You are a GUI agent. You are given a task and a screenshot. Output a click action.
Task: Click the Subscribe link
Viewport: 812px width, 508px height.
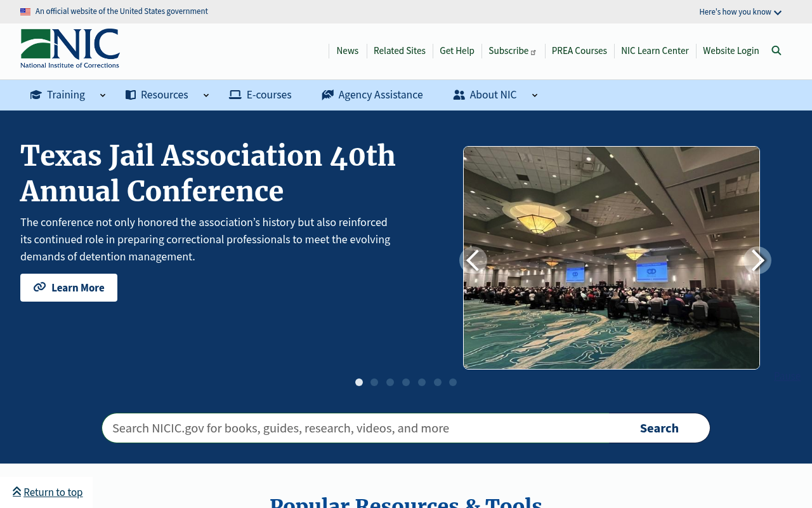pos(509,51)
